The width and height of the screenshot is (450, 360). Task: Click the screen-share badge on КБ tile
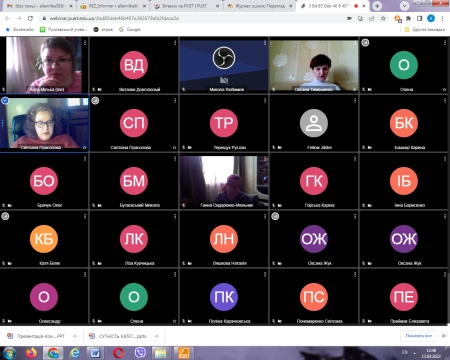click(5, 216)
